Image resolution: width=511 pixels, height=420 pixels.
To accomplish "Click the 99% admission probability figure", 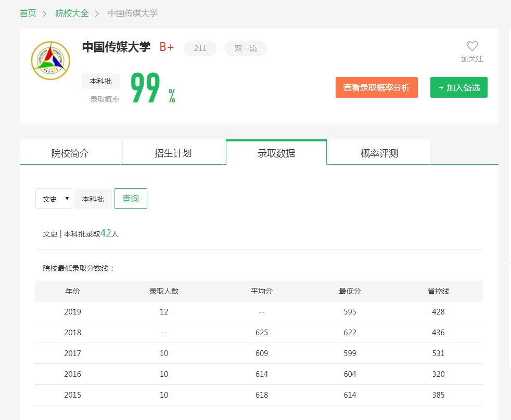I will [x=153, y=87].
